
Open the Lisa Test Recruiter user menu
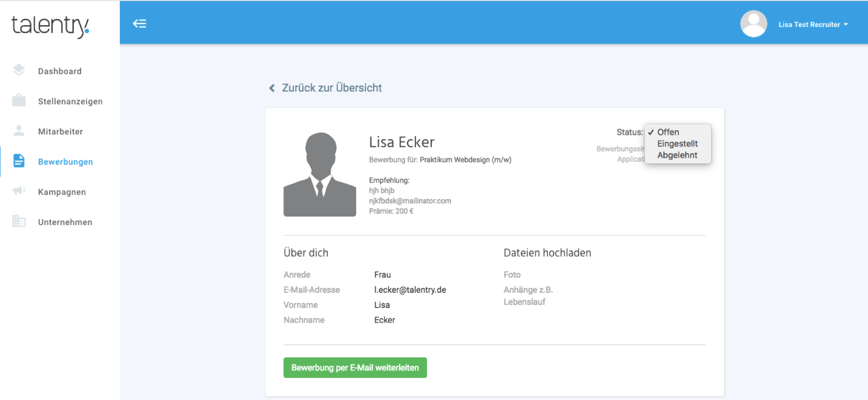point(813,25)
